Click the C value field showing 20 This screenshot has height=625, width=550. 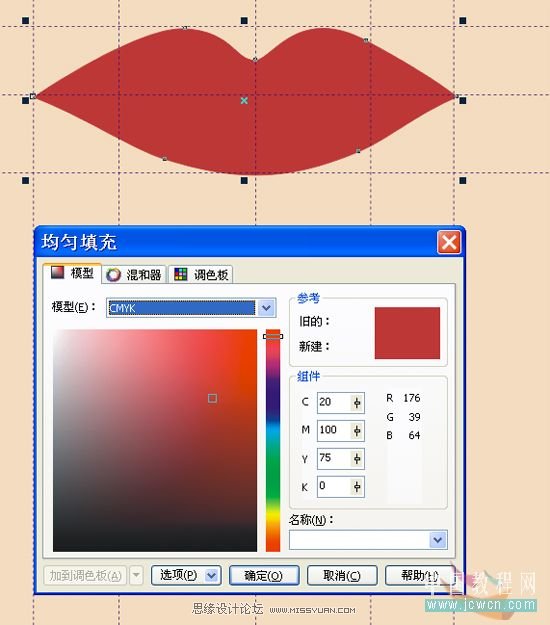click(333, 402)
